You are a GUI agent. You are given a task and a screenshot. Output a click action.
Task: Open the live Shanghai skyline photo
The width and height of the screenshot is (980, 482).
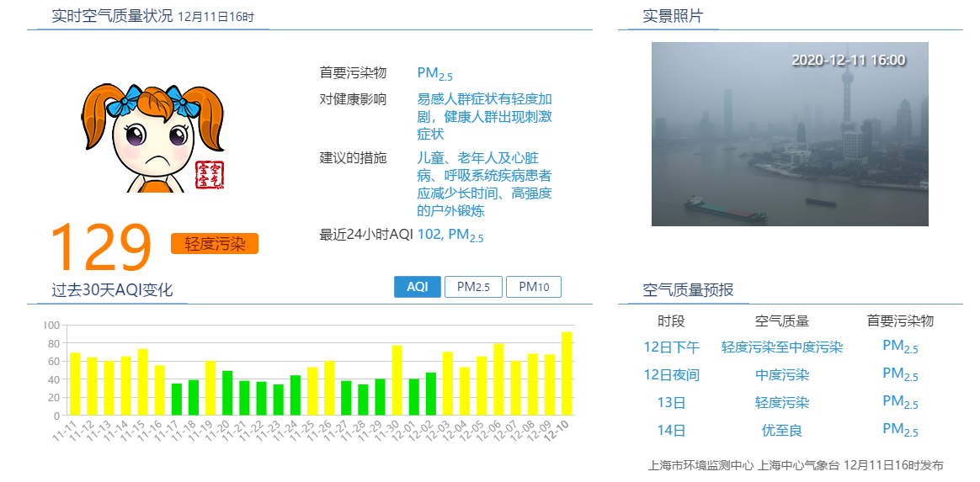pyautogui.click(x=790, y=134)
